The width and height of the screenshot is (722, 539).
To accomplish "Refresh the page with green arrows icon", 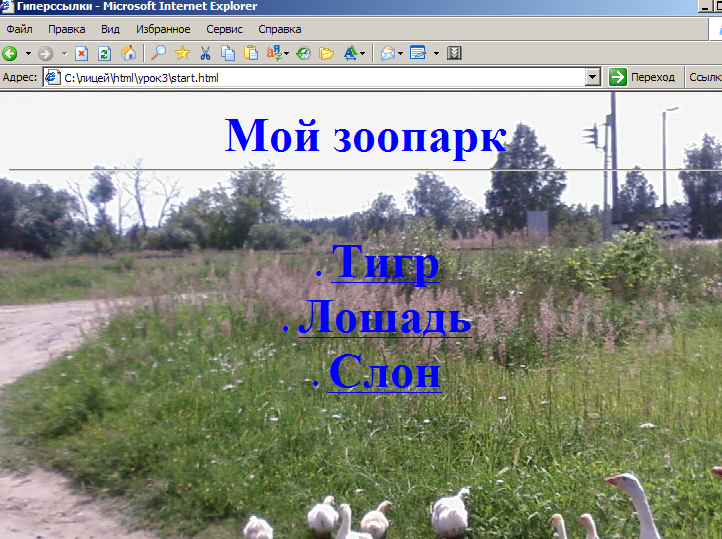I will click(105, 53).
